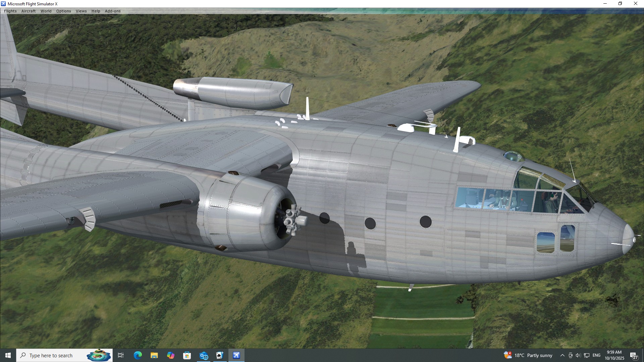Image resolution: width=644 pixels, height=362 pixels.
Task: Launch Microsoft Edge from the taskbar
Action: (138, 355)
